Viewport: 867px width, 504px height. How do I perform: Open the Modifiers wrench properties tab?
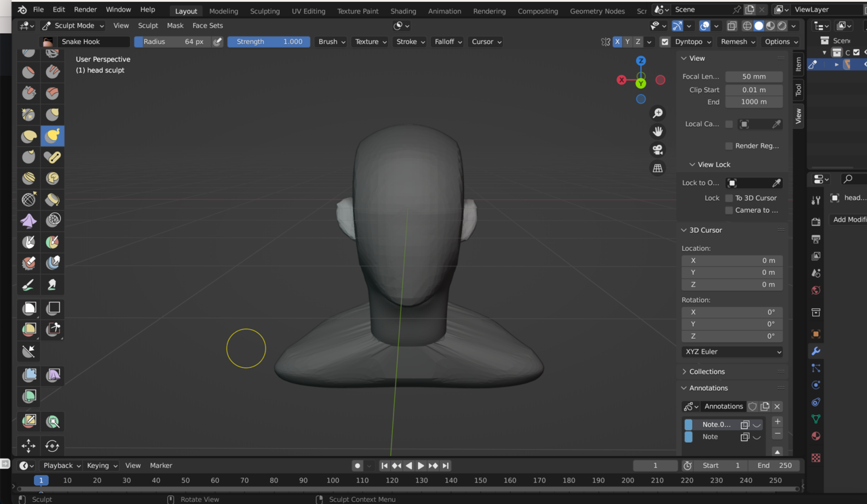(816, 351)
